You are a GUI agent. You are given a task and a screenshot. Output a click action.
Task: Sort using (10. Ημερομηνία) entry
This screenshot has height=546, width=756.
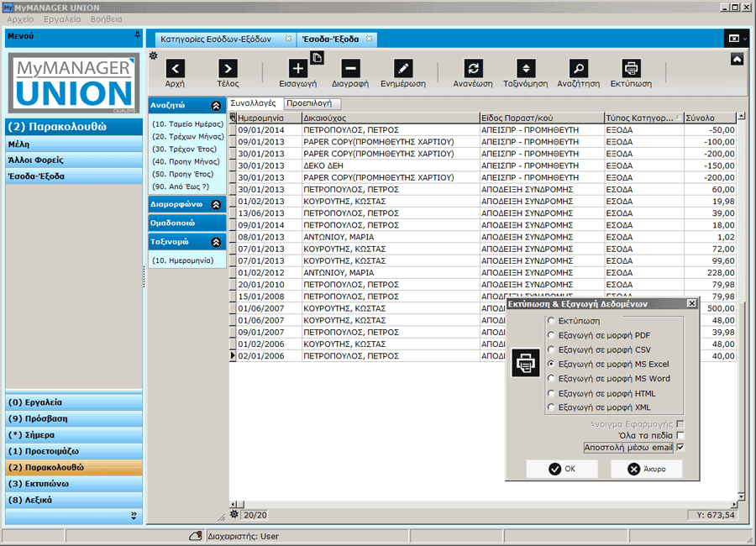pyautogui.click(x=183, y=260)
